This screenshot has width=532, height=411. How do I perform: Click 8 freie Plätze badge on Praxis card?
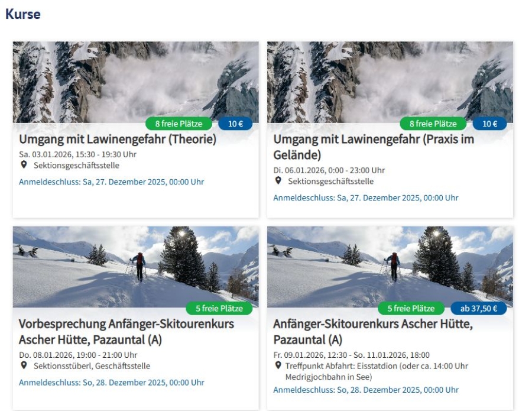coord(433,124)
